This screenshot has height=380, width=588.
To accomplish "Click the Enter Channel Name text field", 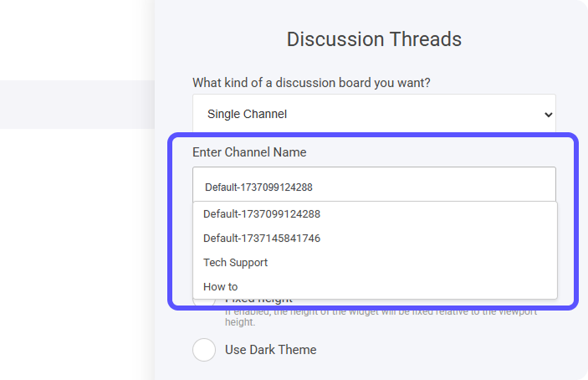I will tap(373, 187).
